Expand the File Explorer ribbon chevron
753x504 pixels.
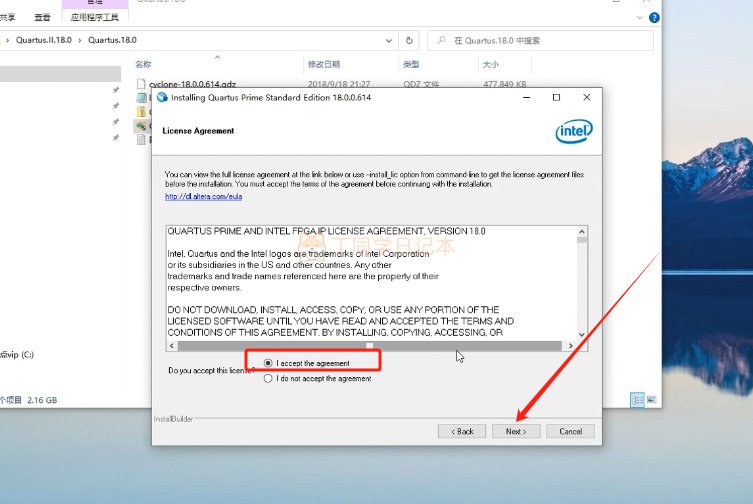639,18
